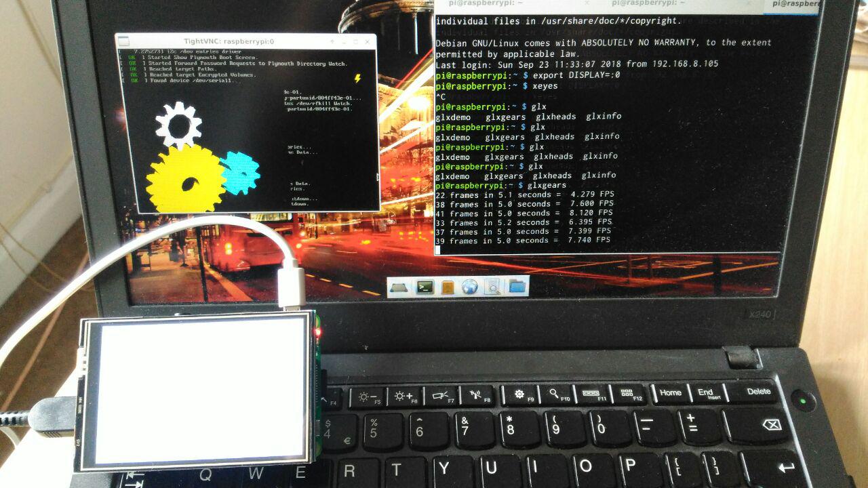Click the "4.279 FPS" output line
The image size is (868, 488).
point(525,195)
